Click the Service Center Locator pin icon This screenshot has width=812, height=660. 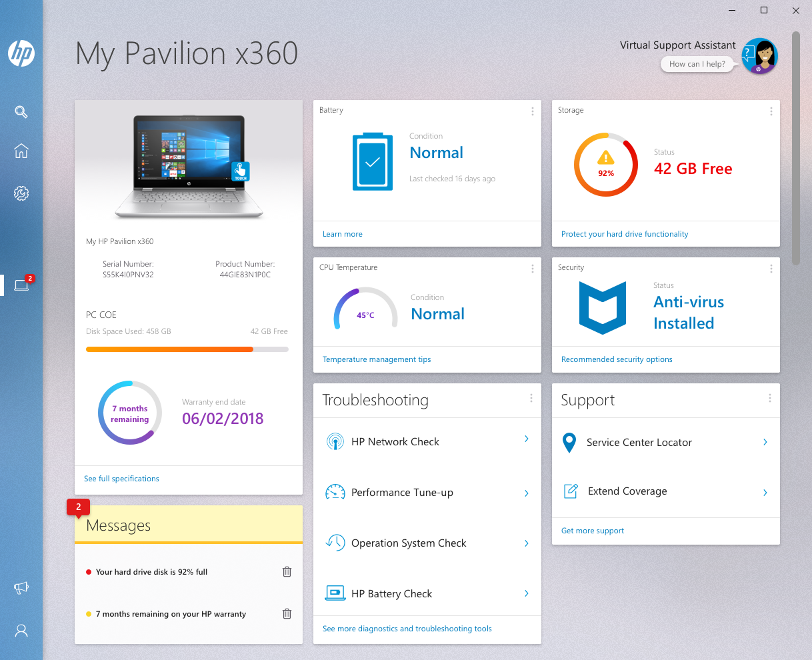point(569,442)
